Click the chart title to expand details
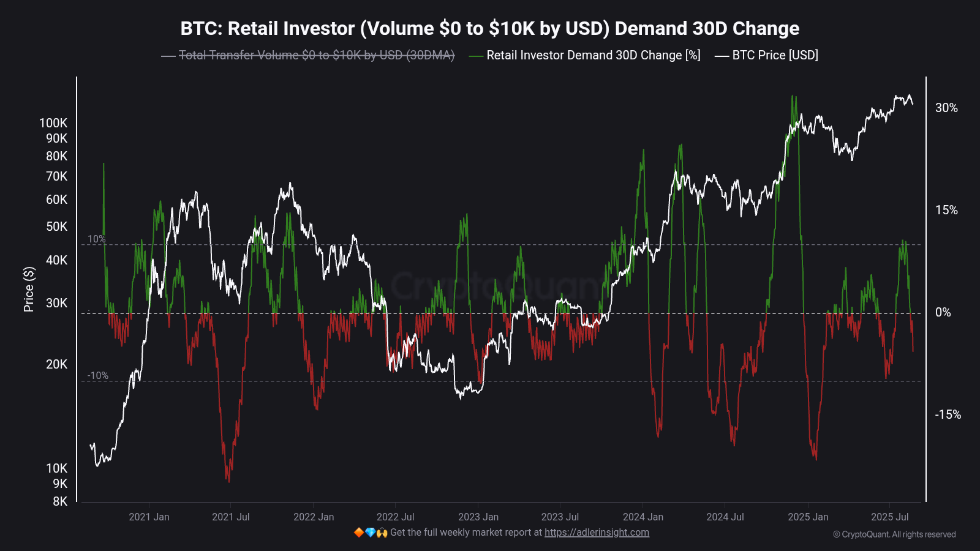 489,28
